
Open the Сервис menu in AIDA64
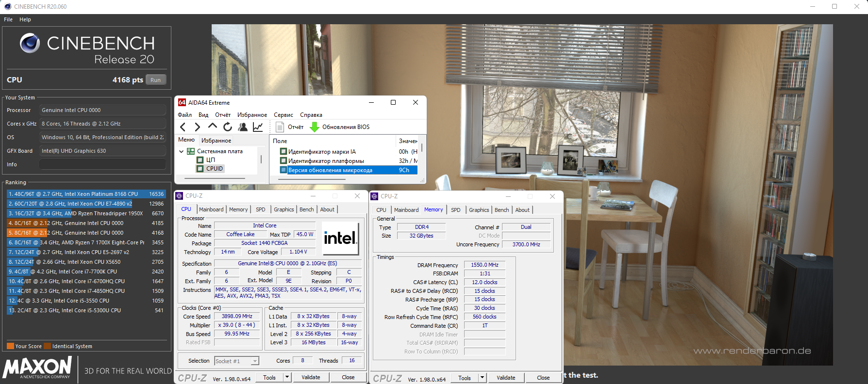tap(284, 115)
